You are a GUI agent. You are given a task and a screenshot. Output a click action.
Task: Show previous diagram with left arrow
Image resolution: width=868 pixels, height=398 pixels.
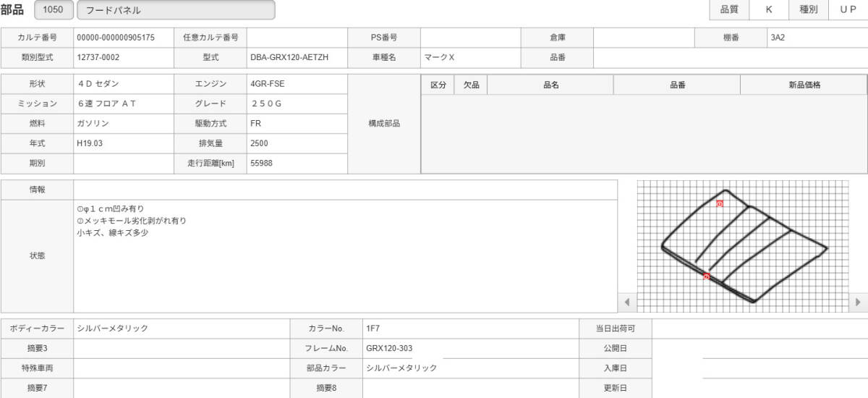click(626, 302)
